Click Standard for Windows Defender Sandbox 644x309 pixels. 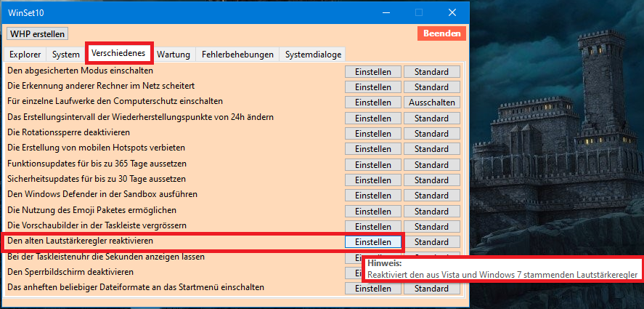point(432,196)
